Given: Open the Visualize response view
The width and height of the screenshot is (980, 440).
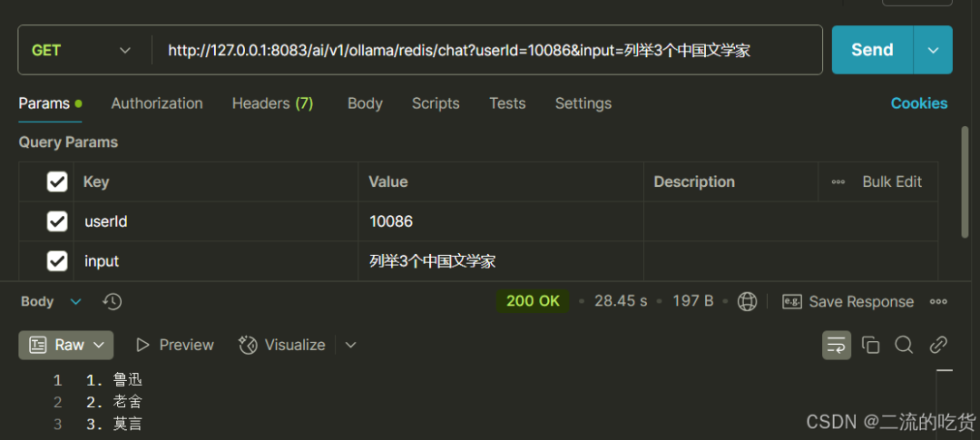Looking at the screenshot, I should pyautogui.click(x=281, y=345).
